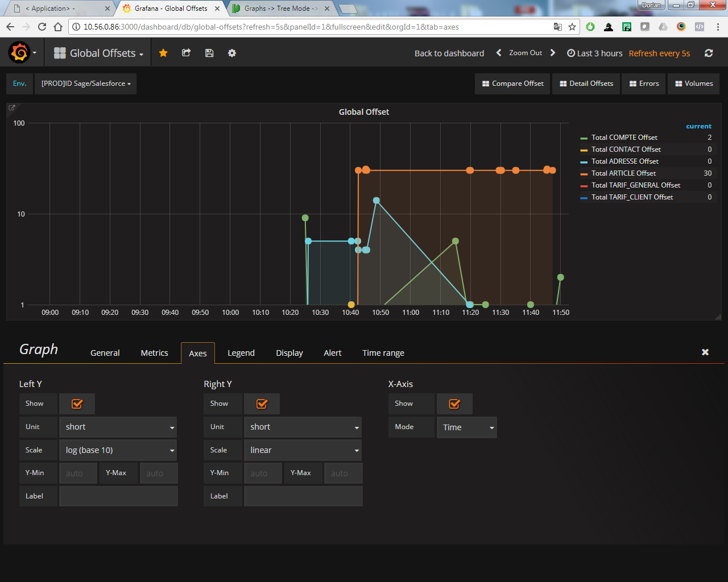
Task: Open the Left Y Scale dropdown
Action: tap(118, 450)
